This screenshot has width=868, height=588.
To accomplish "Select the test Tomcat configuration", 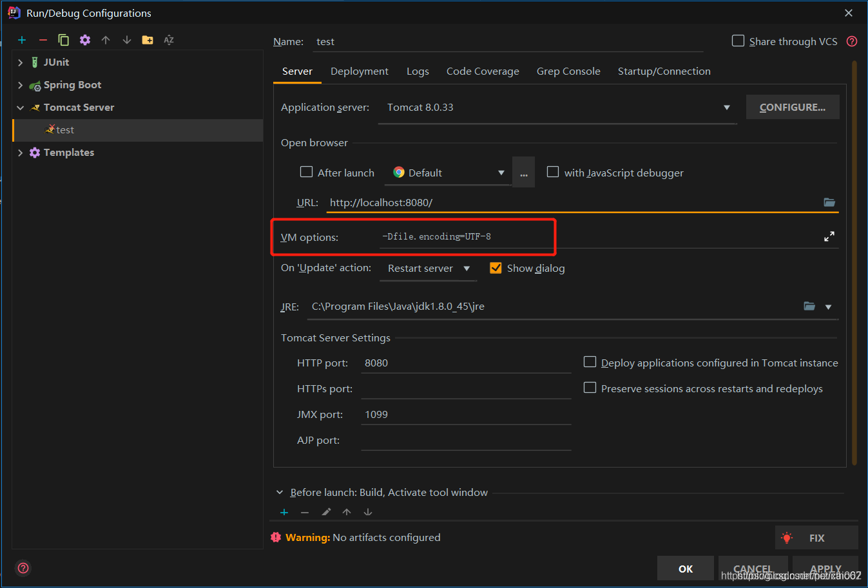I will [138, 130].
